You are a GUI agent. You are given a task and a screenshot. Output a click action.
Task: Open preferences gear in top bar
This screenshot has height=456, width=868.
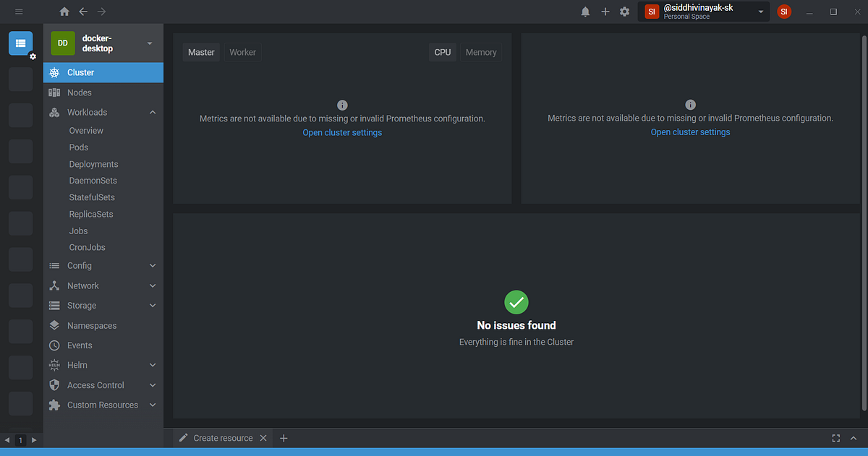point(625,12)
